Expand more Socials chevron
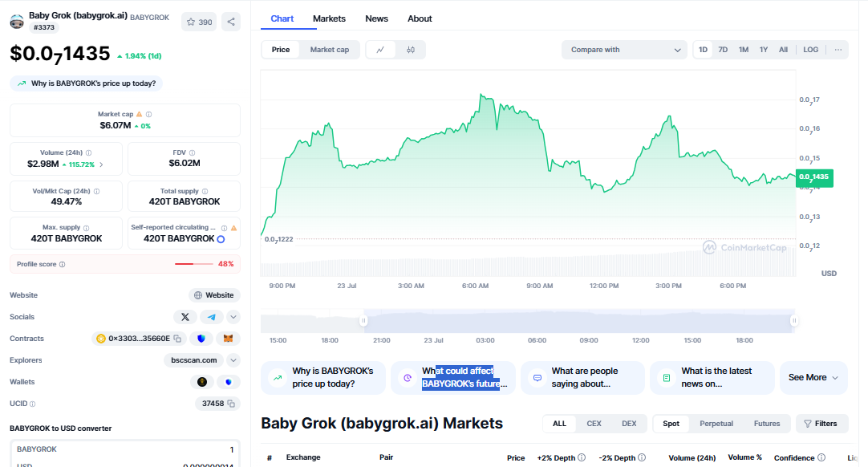The height and width of the screenshot is (467, 868). pos(233,317)
